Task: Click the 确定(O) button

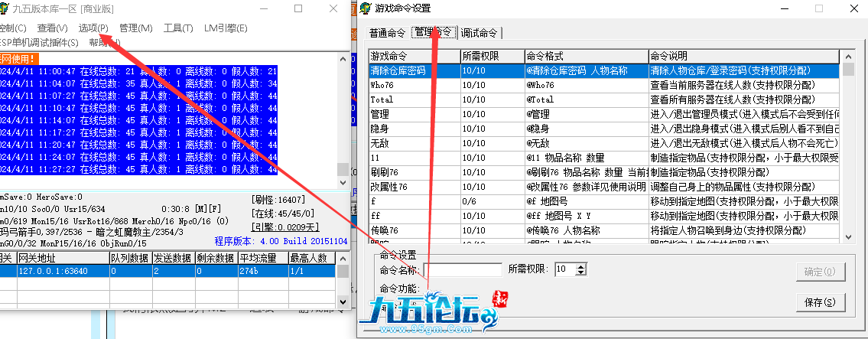Action: pos(821,272)
